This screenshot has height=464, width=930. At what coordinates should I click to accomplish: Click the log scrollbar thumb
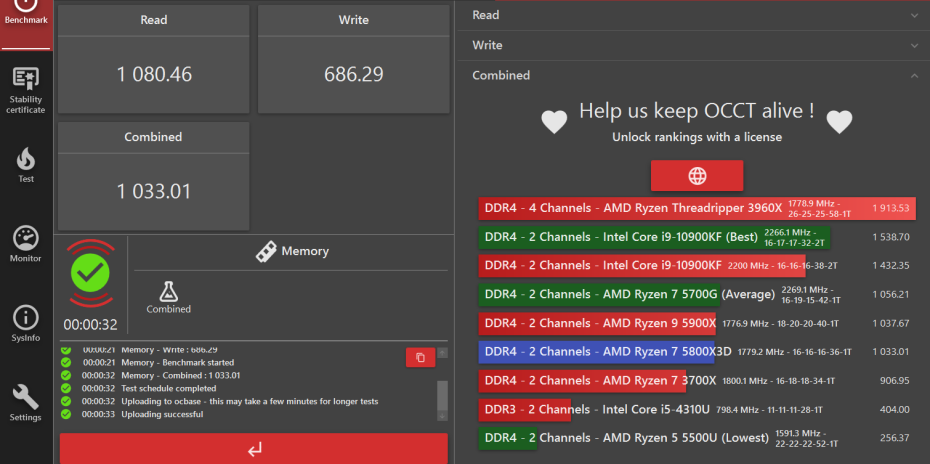[x=442, y=395]
